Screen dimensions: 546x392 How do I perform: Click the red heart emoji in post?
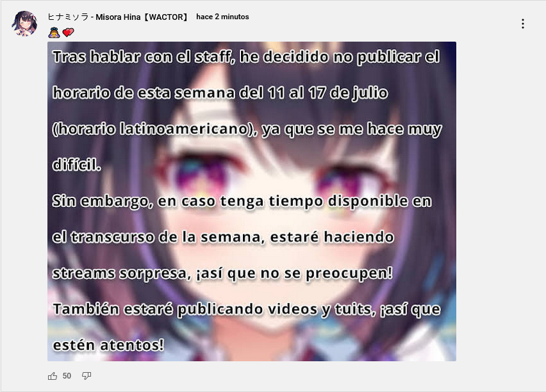(68, 33)
